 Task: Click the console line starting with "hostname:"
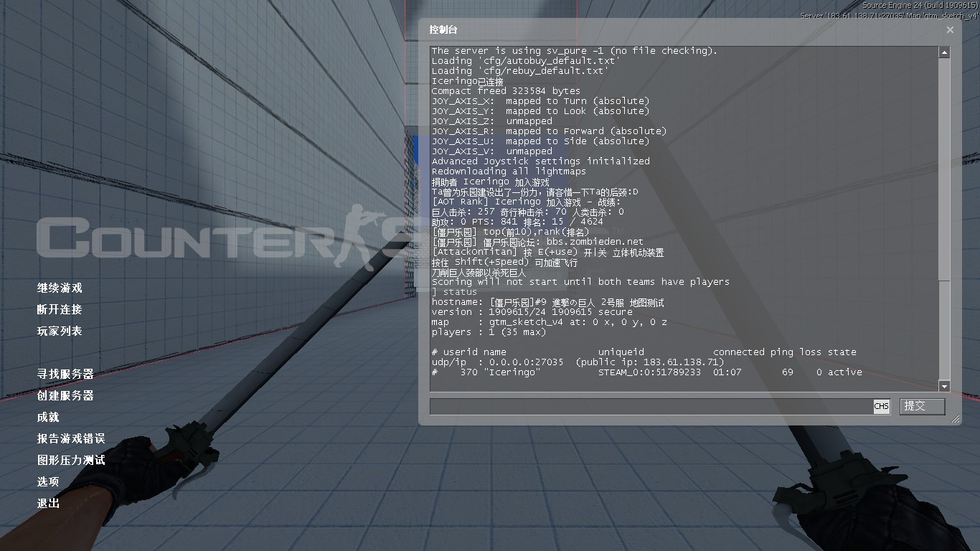point(547,302)
